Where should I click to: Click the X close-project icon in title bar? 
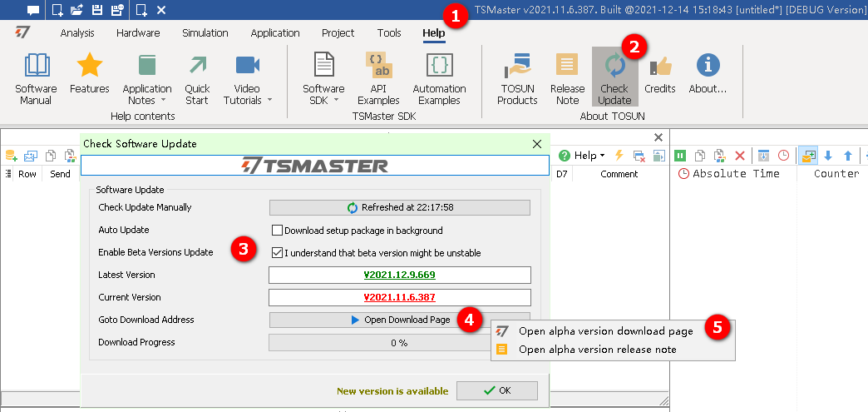161,10
